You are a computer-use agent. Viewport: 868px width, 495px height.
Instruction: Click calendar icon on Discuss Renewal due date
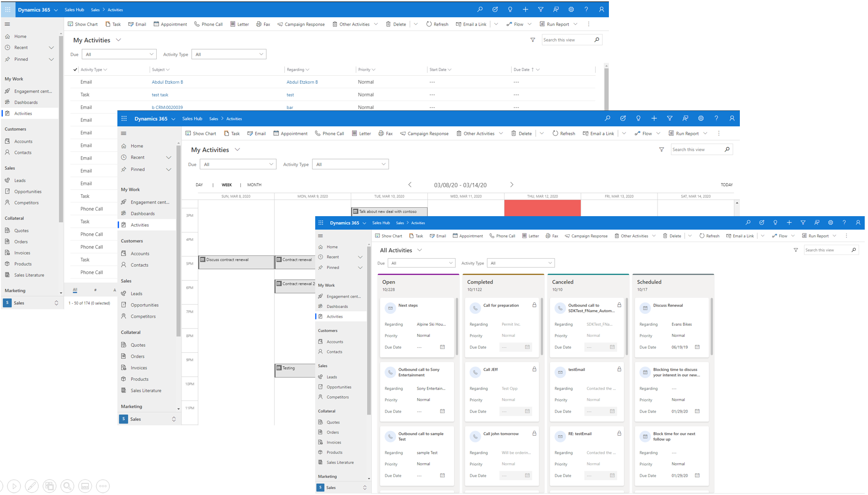click(x=697, y=347)
